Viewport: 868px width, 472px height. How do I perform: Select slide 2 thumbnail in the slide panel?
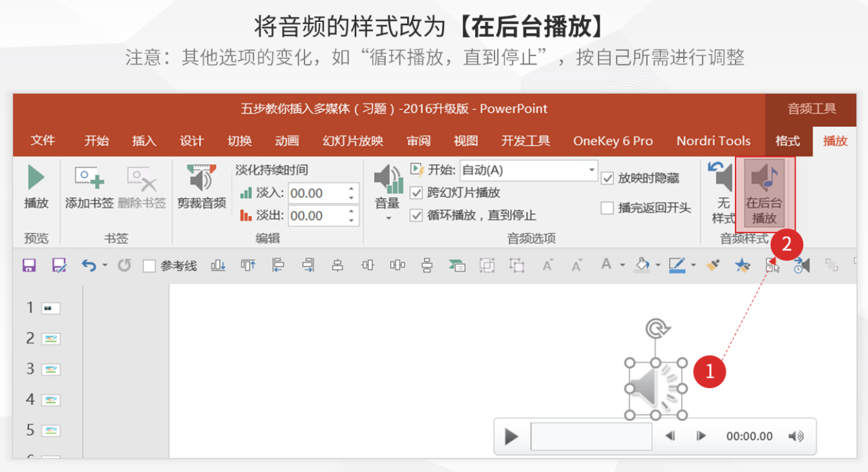[x=50, y=338]
